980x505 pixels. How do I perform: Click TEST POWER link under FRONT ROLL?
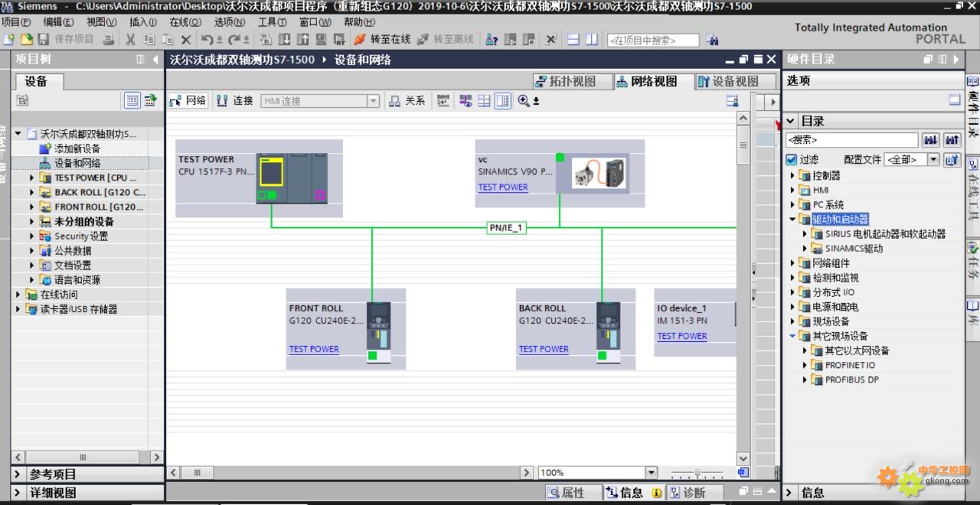click(314, 349)
